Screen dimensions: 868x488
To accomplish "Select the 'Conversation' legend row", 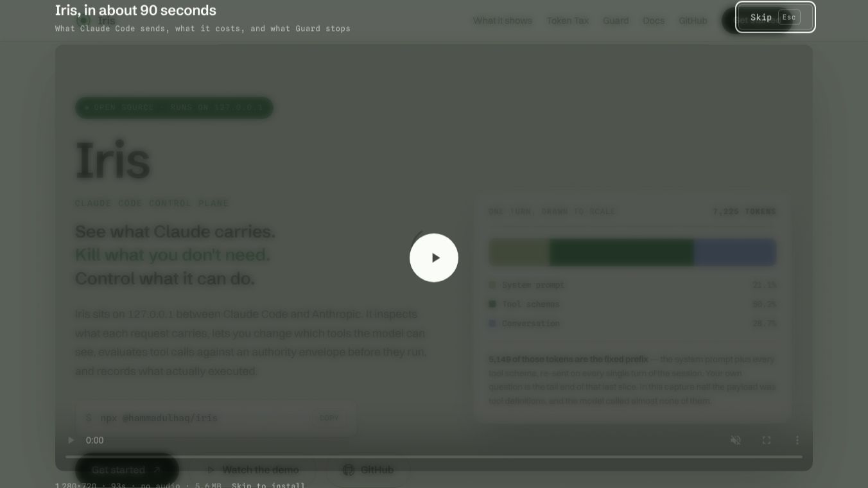I will tap(632, 324).
